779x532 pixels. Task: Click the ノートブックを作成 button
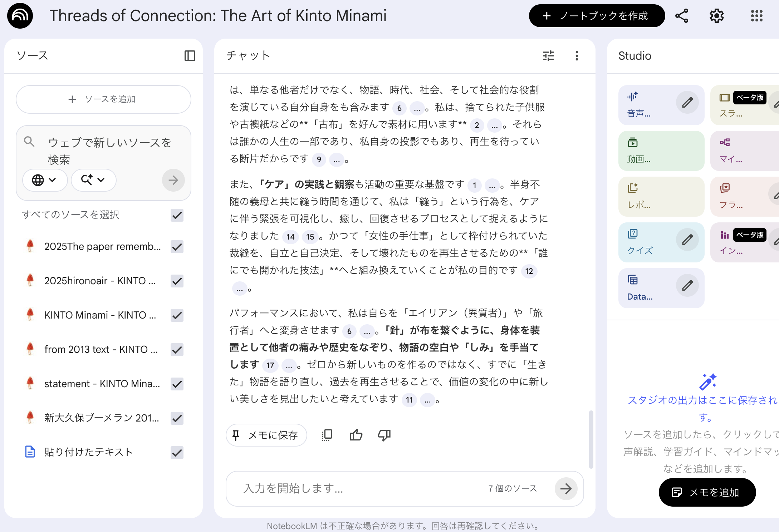[x=597, y=16]
